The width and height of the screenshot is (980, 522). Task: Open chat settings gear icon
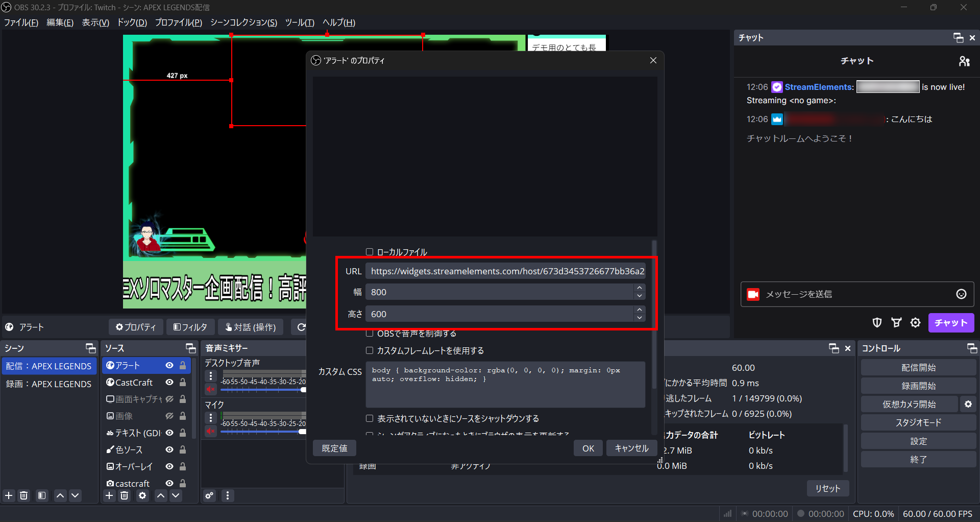click(x=916, y=322)
